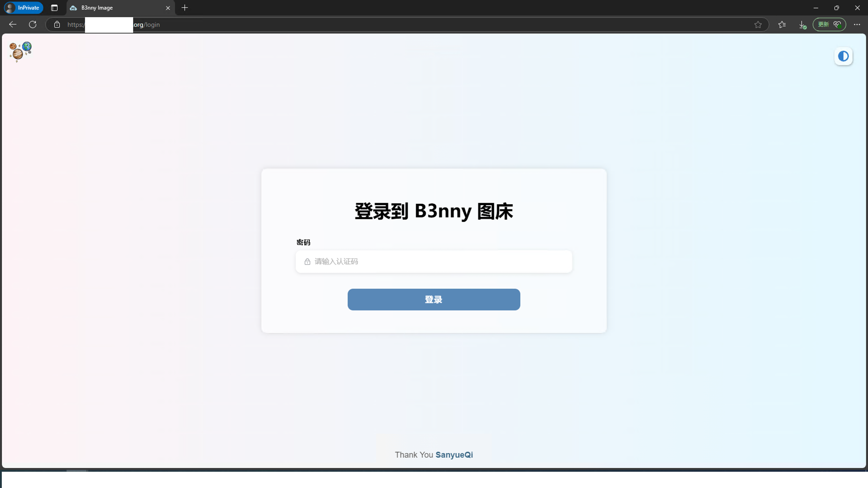868x488 pixels.
Task: Click the B3nny cloud favicon on the tab
Action: (73, 8)
